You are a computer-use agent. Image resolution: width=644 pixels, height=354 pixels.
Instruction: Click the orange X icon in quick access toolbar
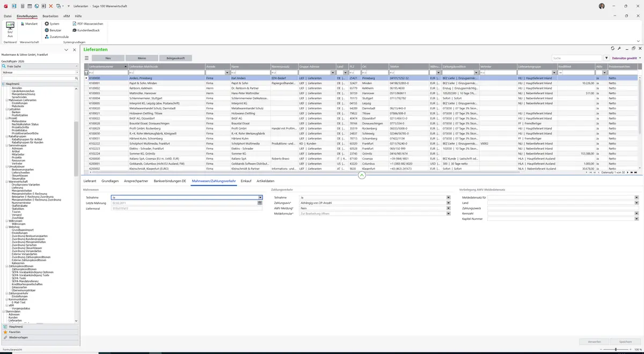pyautogui.click(x=51, y=6)
